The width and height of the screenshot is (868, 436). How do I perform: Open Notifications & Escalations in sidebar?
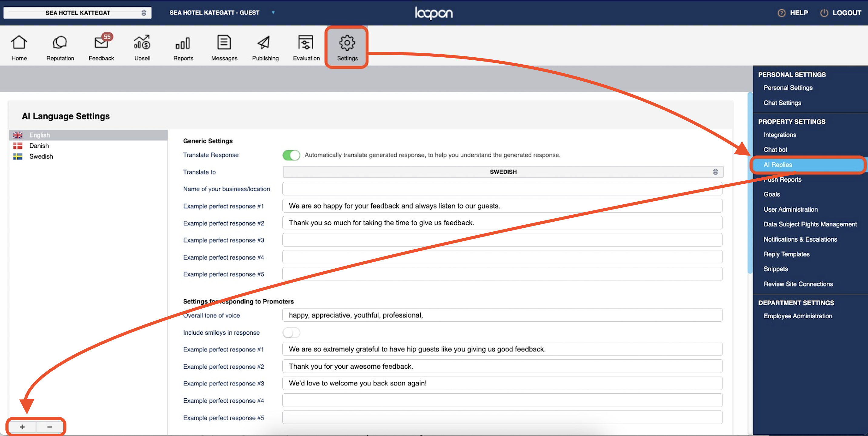point(800,240)
